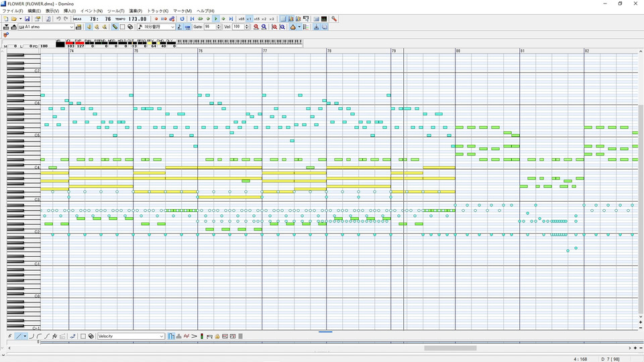644x362 pixels.
Task: Start recording with the red record button
Action: 156,19
